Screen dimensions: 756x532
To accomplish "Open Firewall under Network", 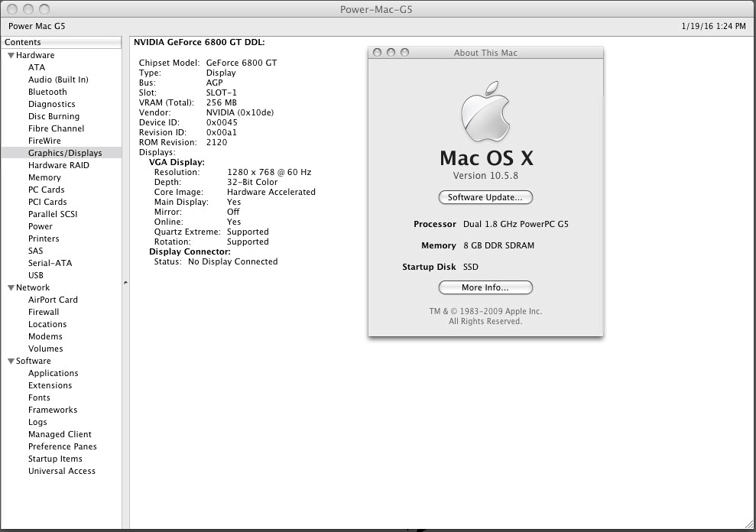I will (x=44, y=312).
